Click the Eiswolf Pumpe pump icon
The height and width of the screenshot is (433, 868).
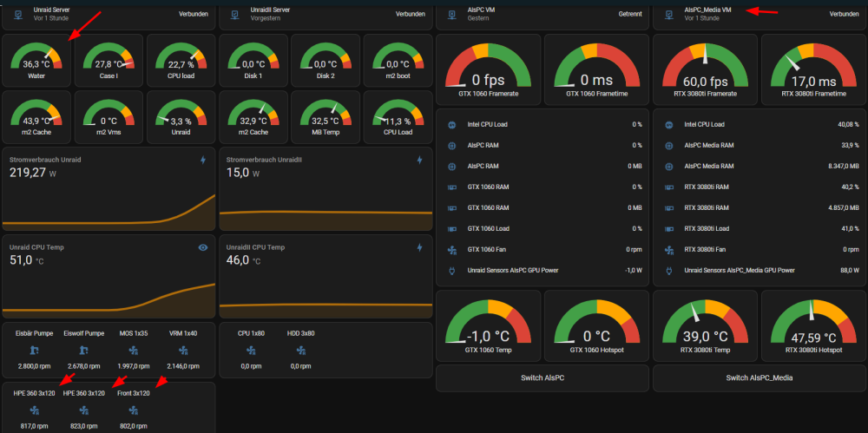click(x=84, y=350)
